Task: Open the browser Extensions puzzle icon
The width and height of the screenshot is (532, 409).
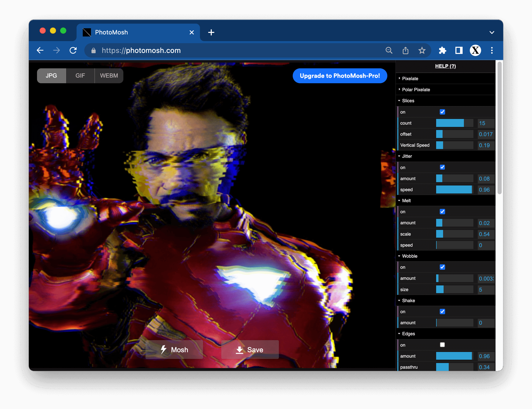Action: (x=442, y=50)
